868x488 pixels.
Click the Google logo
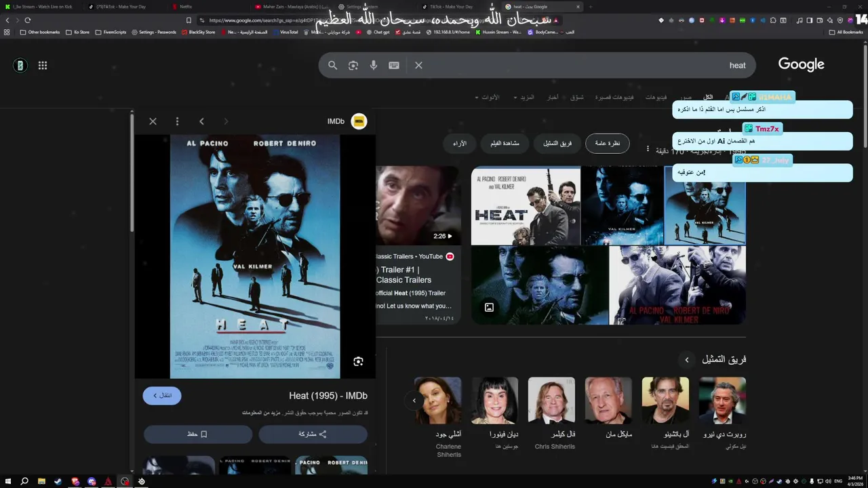[x=801, y=64]
